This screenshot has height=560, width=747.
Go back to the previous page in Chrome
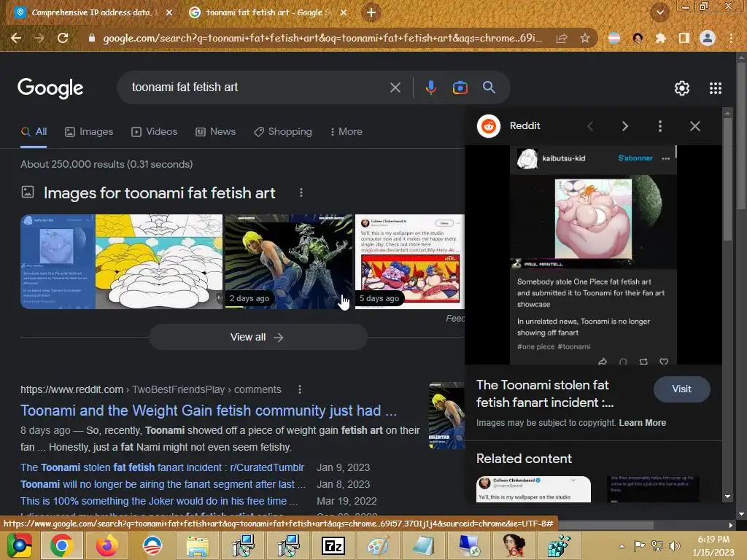16,38
